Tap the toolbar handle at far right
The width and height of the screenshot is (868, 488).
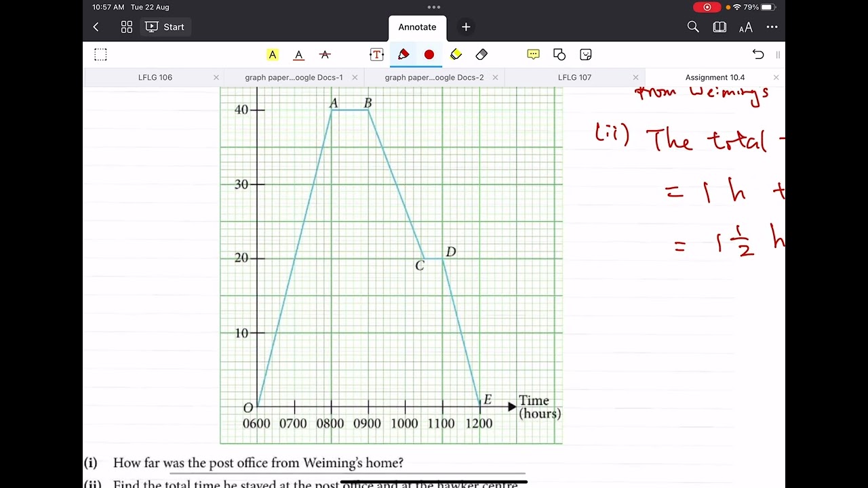pos(778,55)
